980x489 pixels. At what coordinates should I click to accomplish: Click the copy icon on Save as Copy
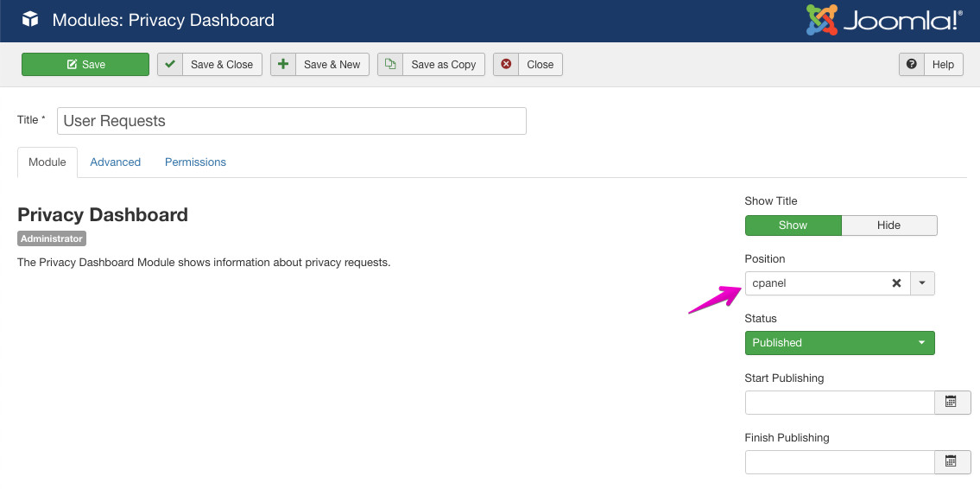tap(390, 65)
